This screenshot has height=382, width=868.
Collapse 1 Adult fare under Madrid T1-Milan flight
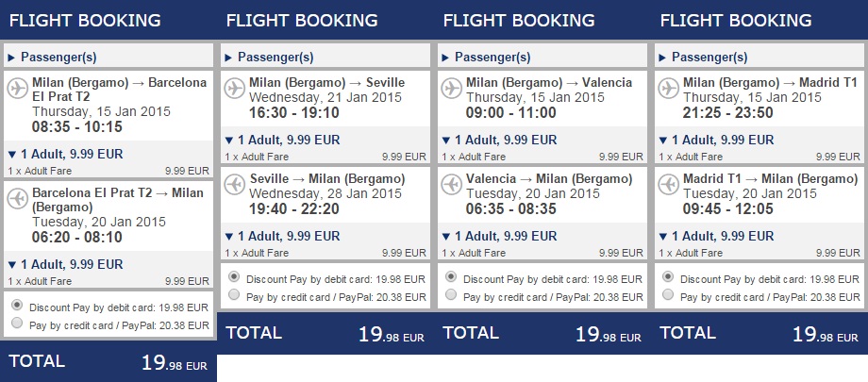tap(717, 236)
